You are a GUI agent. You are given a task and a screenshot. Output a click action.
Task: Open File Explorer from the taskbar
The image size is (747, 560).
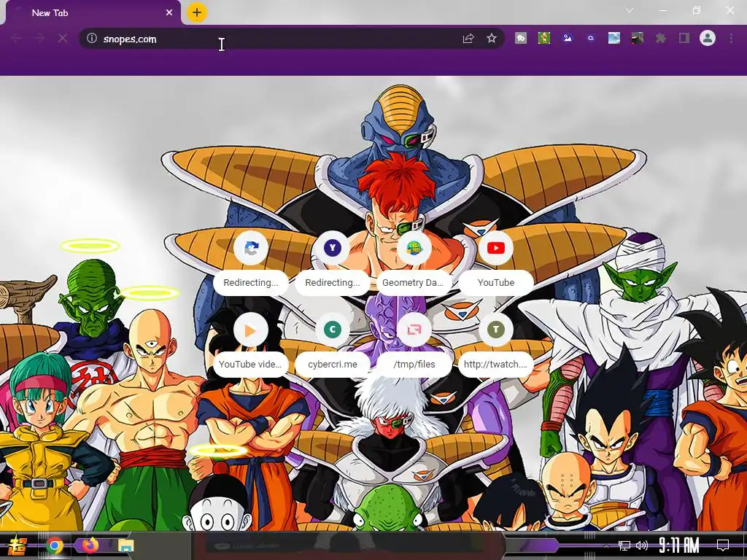tap(126, 545)
